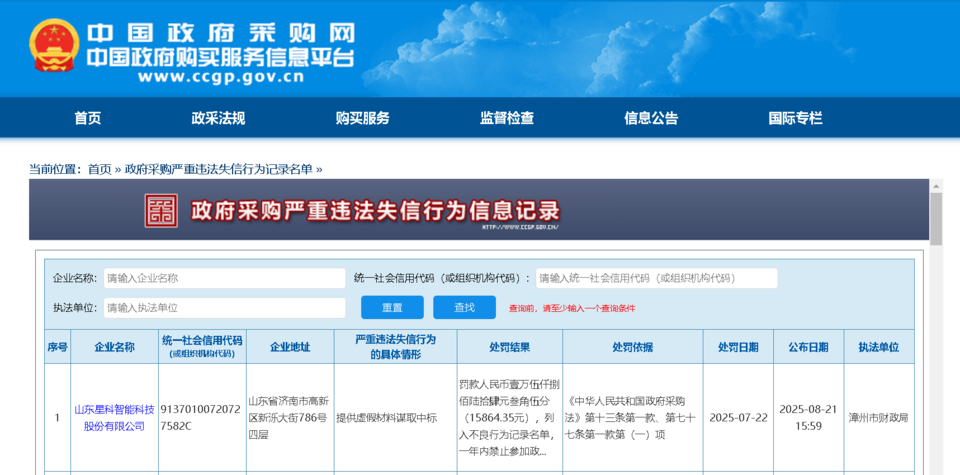Click the 统一社会信用代码 table column header
Image resolution: width=960 pixels, height=475 pixels.
[202, 347]
